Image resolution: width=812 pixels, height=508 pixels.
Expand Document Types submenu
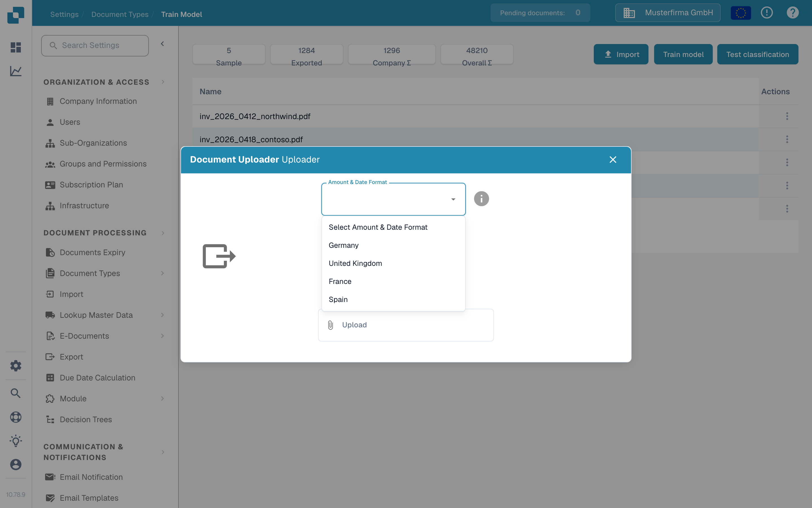pos(162,273)
